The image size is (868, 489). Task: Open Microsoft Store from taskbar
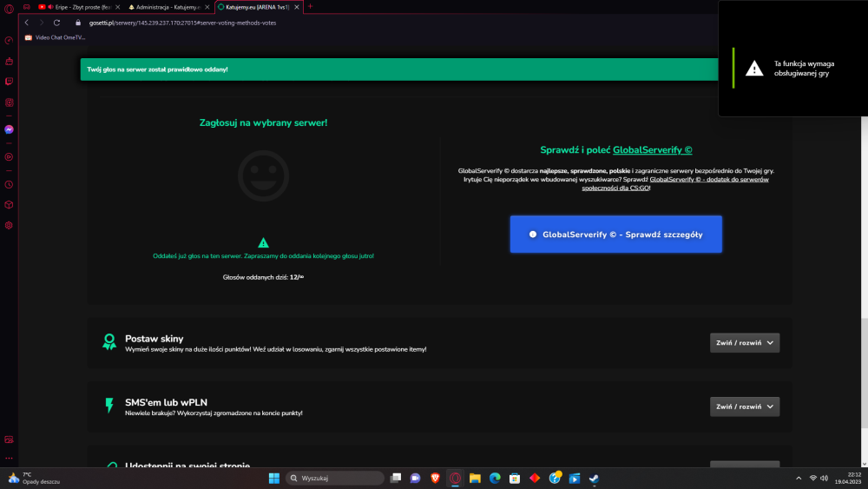coord(515,478)
